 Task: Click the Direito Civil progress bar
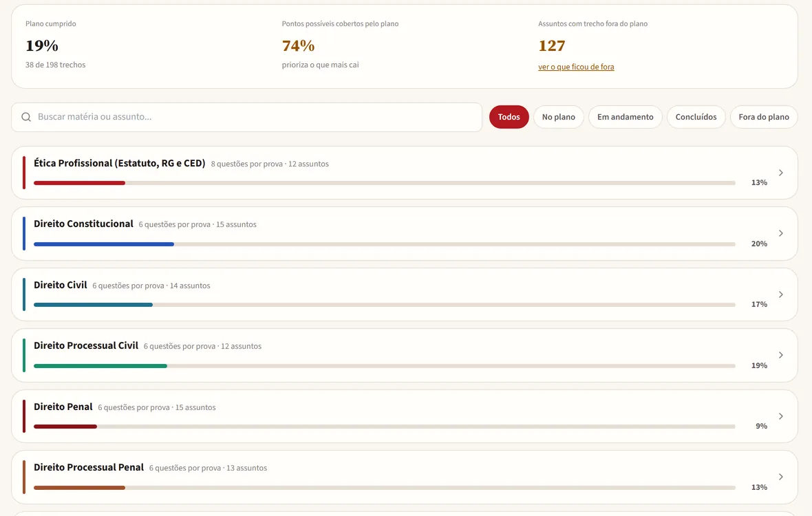click(x=384, y=305)
